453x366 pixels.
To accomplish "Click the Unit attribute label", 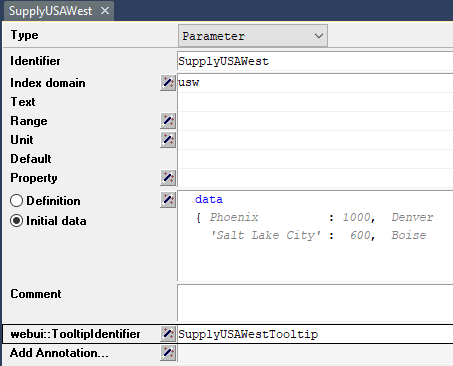I will coord(22,140).
